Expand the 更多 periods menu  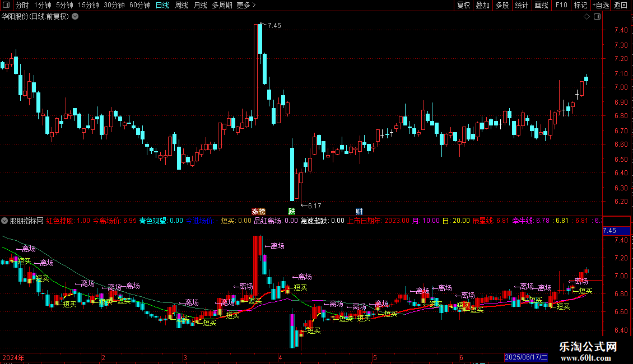246,5
